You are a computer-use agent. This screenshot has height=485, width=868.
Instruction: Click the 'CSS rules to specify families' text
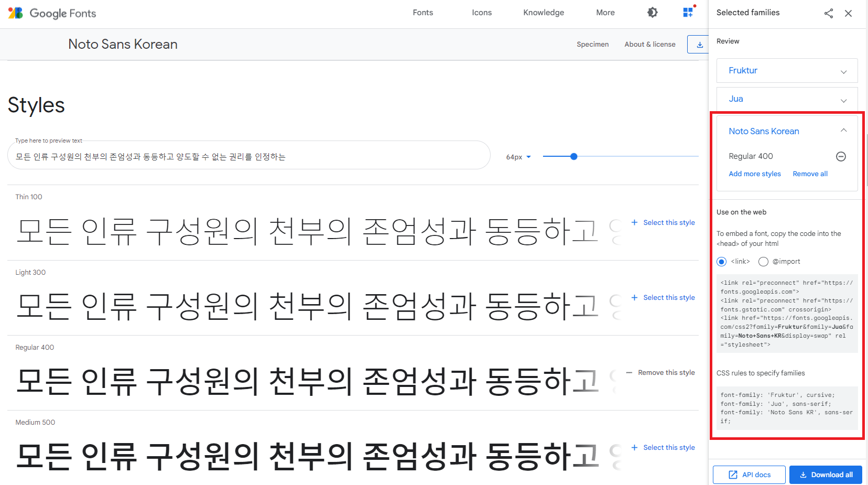pyautogui.click(x=761, y=373)
